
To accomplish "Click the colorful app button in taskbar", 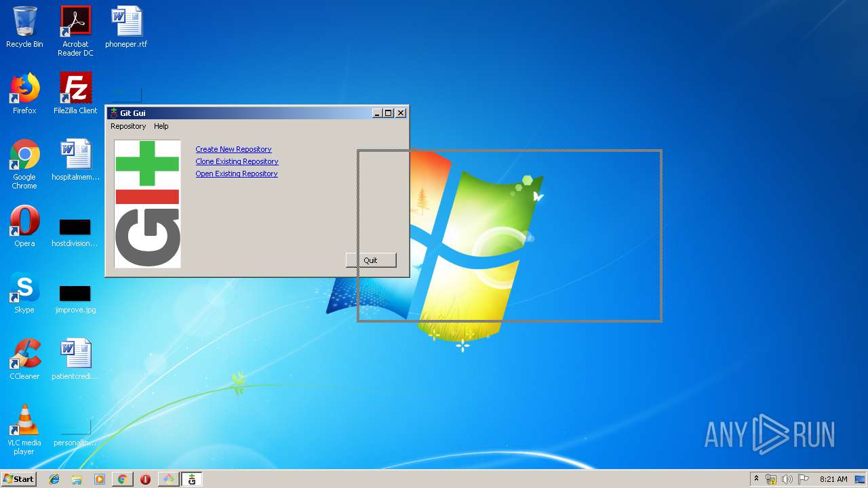I will [x=168, y=479].
